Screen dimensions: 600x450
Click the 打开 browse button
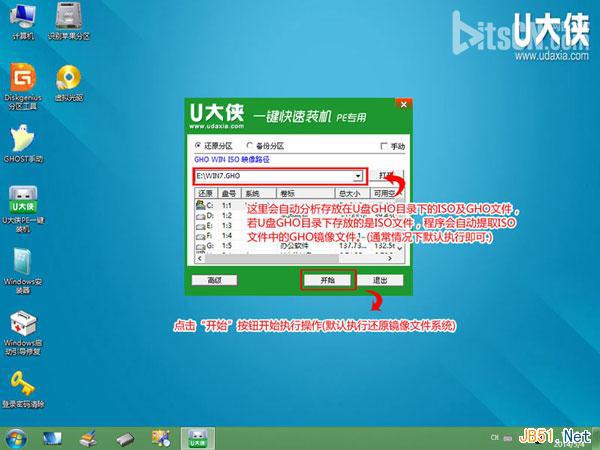(386, 175)
